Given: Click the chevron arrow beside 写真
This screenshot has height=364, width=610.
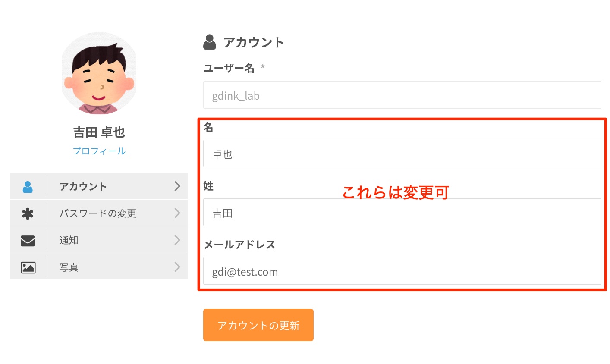Looking at the screenshot, I should [177, 267].
